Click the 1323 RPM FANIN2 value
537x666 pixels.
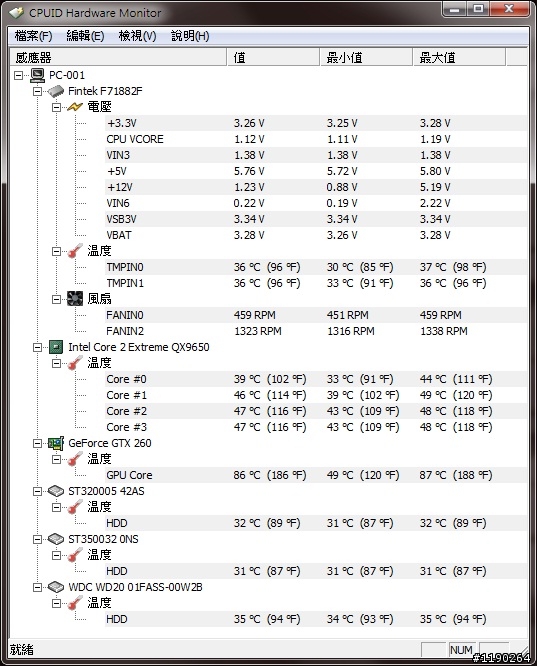258,331
